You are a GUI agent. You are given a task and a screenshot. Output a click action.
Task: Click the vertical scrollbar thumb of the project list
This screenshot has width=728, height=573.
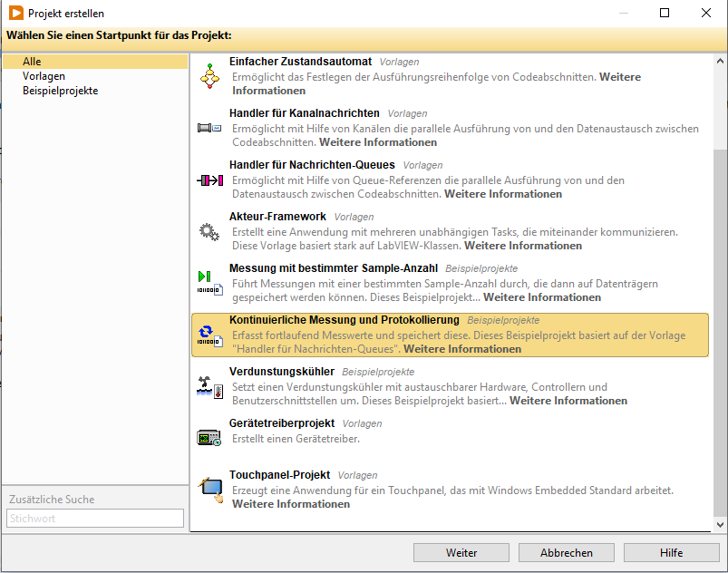(x=720, y=333)
